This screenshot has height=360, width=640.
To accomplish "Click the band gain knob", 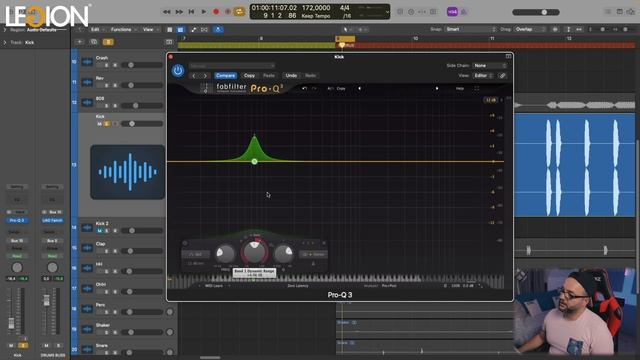I will [254, 252].
